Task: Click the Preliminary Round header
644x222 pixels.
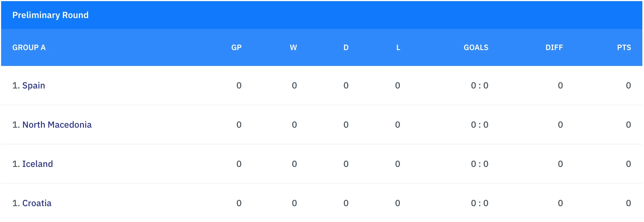Action: pyautogui.click(x=50, y=15)
